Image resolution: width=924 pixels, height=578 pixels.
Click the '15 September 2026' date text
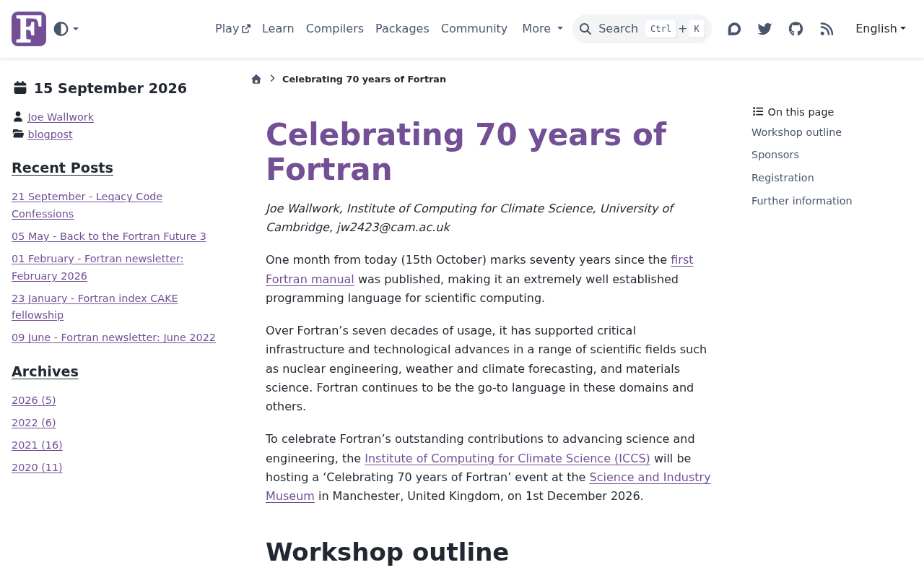110,88
